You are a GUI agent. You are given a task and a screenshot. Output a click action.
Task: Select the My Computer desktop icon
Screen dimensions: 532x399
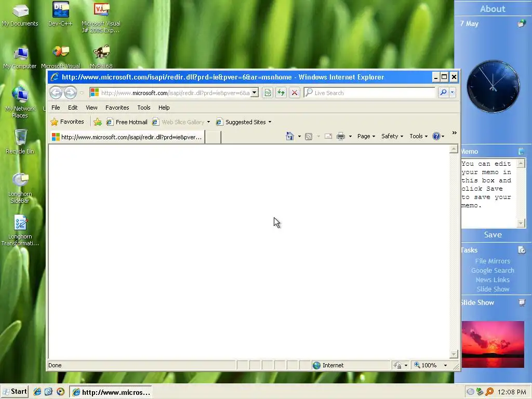(20, 58)
